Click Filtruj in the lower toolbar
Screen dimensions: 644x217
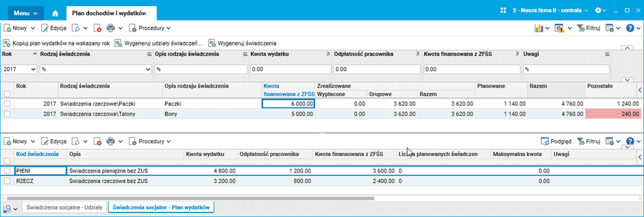coord(588,141)
